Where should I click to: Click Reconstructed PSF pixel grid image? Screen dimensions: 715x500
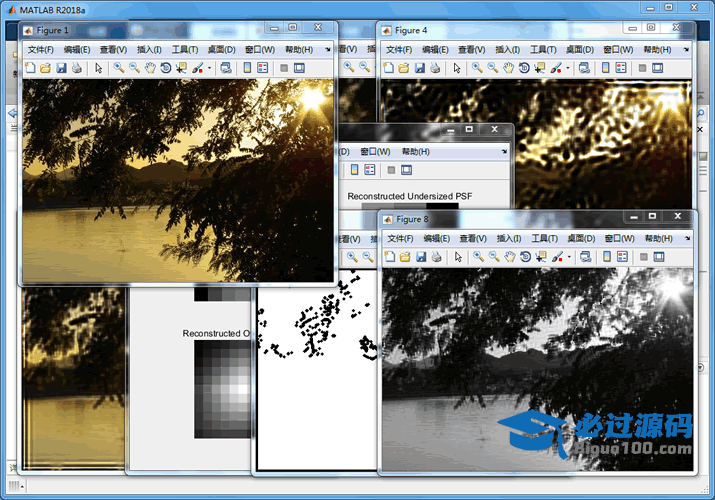tap(223, 390)
